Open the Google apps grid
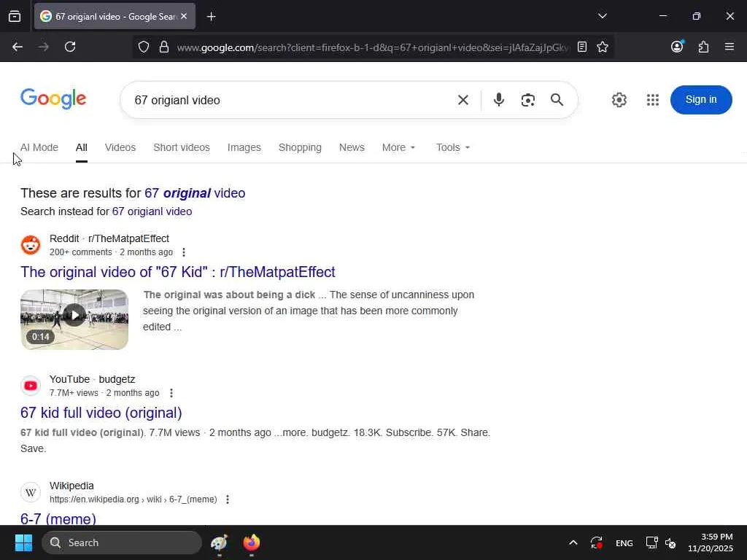 [x=653, y=100]
